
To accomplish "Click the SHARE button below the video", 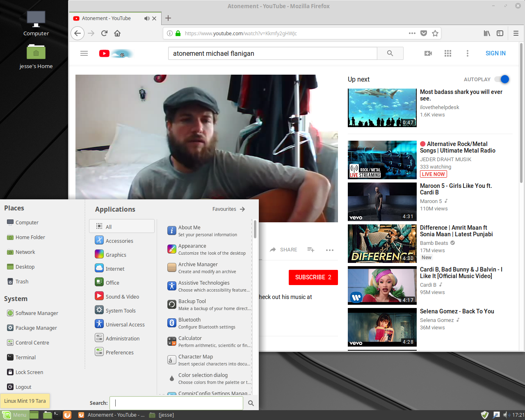I will (283, 249).
